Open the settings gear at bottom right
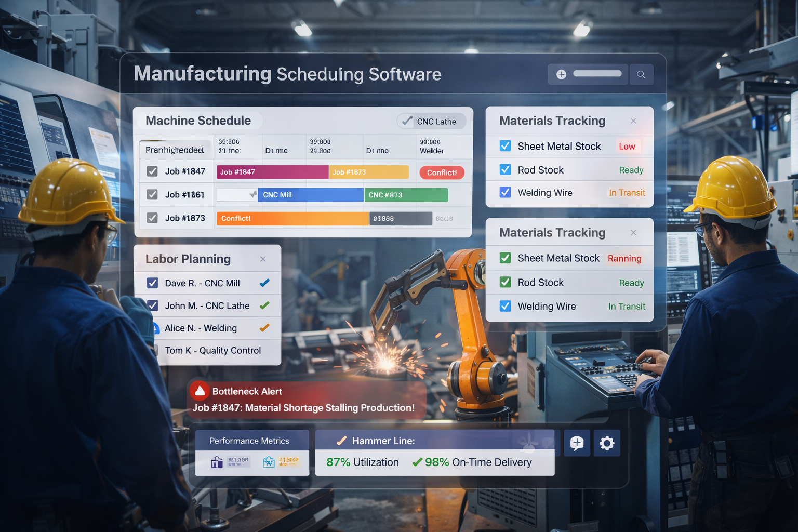The width and height of the screenshot is (798, 532). pyautogui.click(x=607, y=443)
